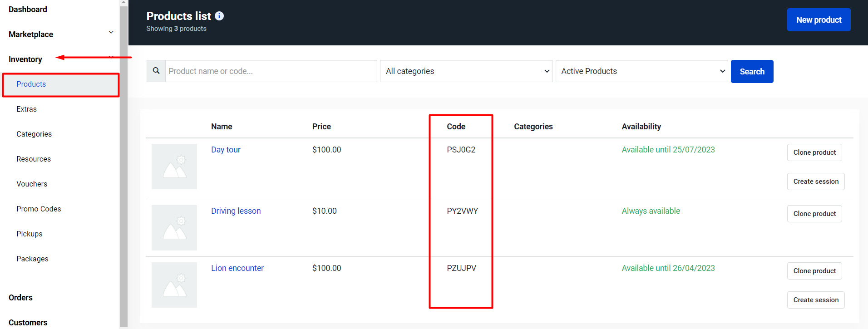Open the Driving lesson placeholder image

174,228
